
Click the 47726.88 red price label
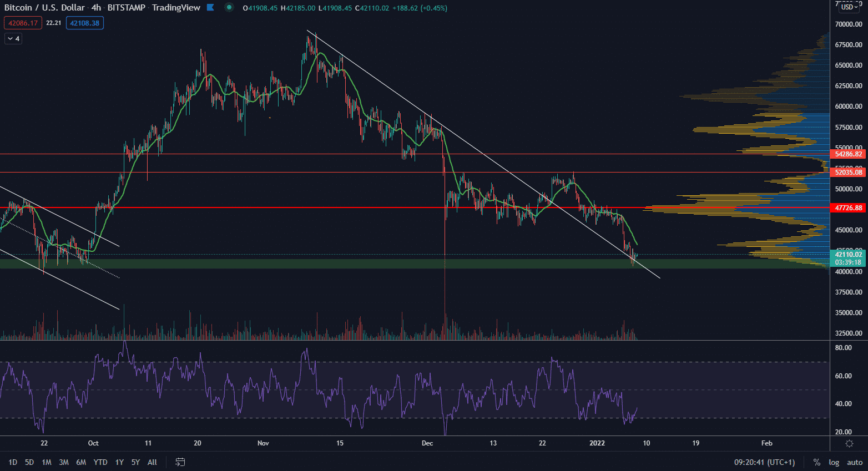(x=848, y=208)
